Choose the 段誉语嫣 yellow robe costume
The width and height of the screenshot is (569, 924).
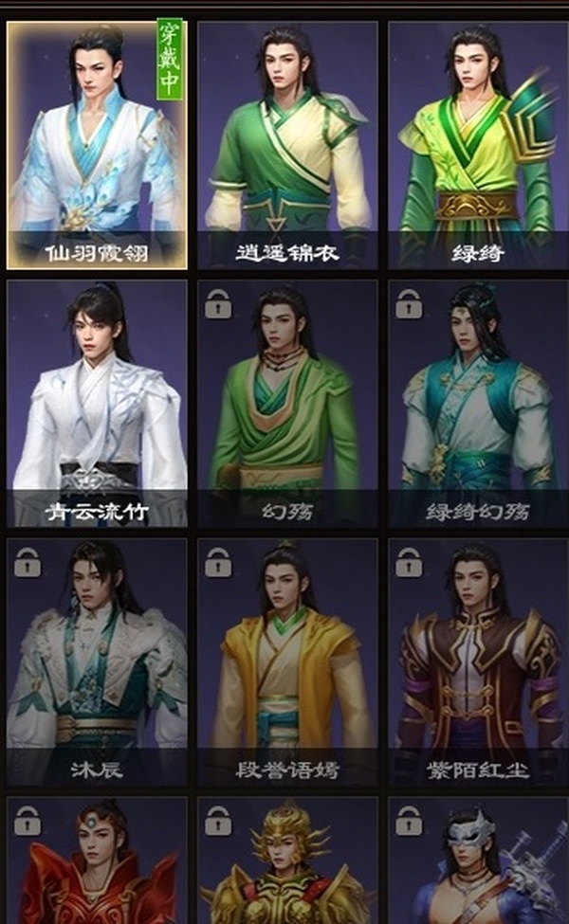pyautogui.click(x=287, y=661)
